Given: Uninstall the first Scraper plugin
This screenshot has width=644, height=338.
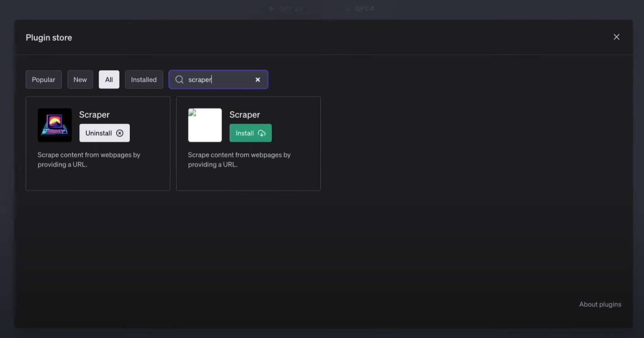Looking at the screenshot, I should coord(105,133).
